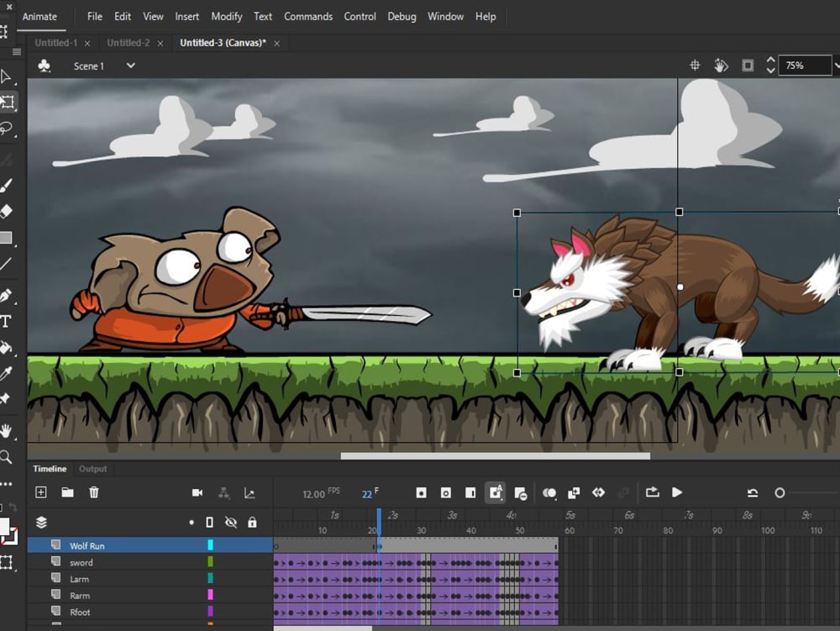840x631 pixels.
Task: Insert frame button in timeline
Action: (x=470, y=493)
